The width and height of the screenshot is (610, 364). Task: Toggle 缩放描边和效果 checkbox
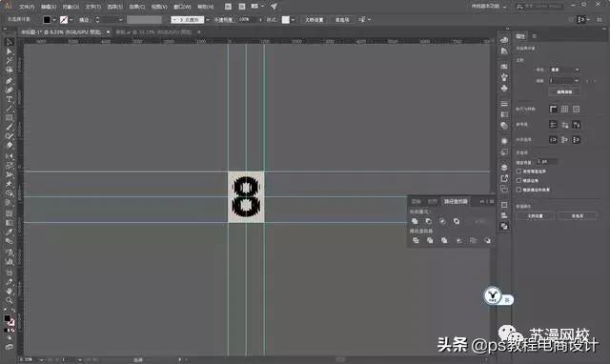click(518, 190)
